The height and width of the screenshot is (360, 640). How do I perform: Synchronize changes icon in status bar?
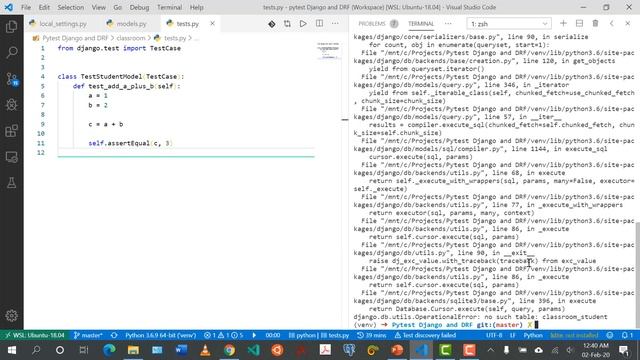[x=114, y=335]
